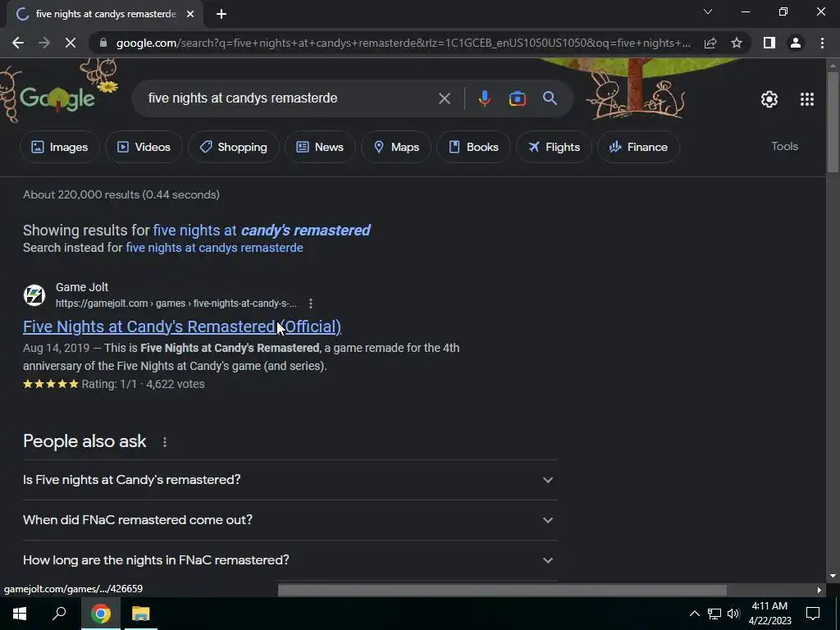This screenshot has height=630, width=840.
Task: Open Google quick settings gear
Action: 769,99
